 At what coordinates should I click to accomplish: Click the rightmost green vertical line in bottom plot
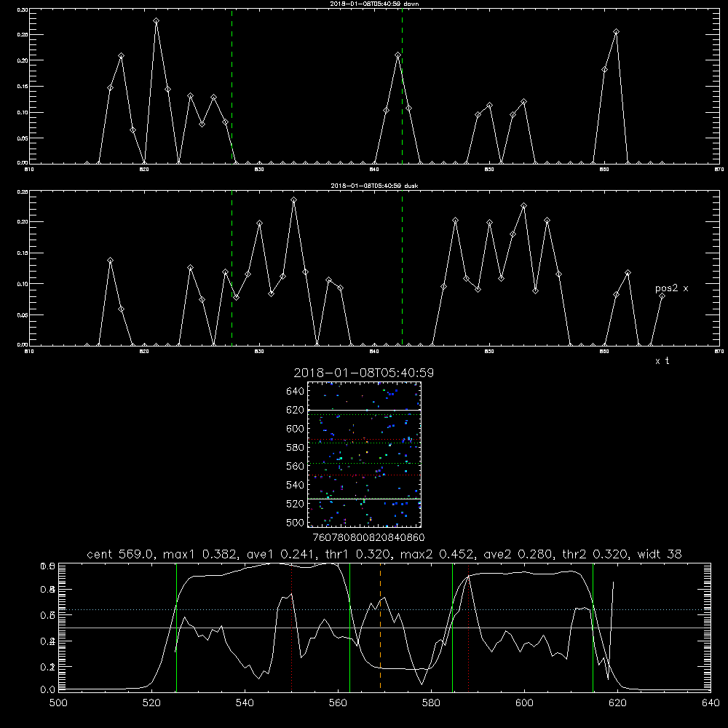pos(593,628)
